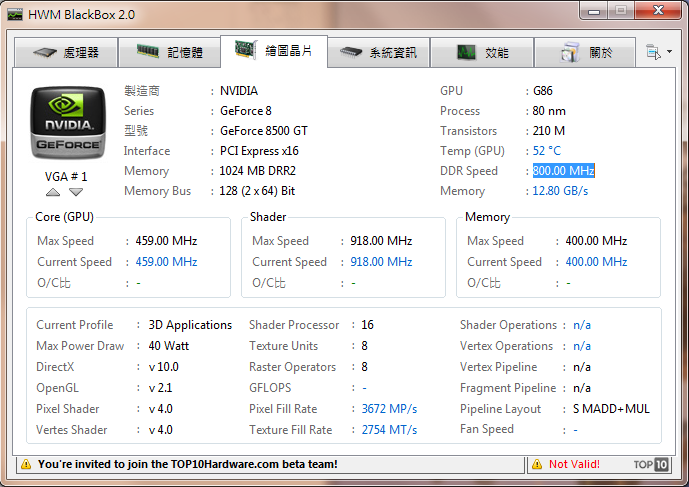Click the RAM stick icon on 記憶體 tab
689x487 pixels.
(x=148, y=51)
